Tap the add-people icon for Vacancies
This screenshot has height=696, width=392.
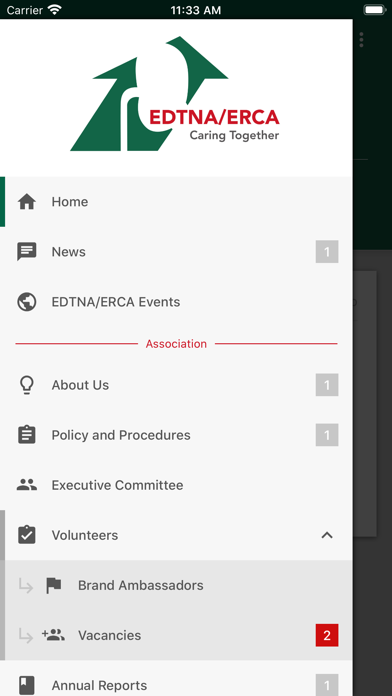click(53, 635)
